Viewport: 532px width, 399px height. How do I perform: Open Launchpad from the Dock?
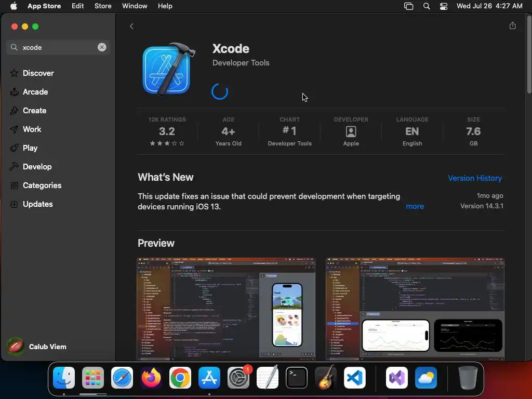point(93,378)
